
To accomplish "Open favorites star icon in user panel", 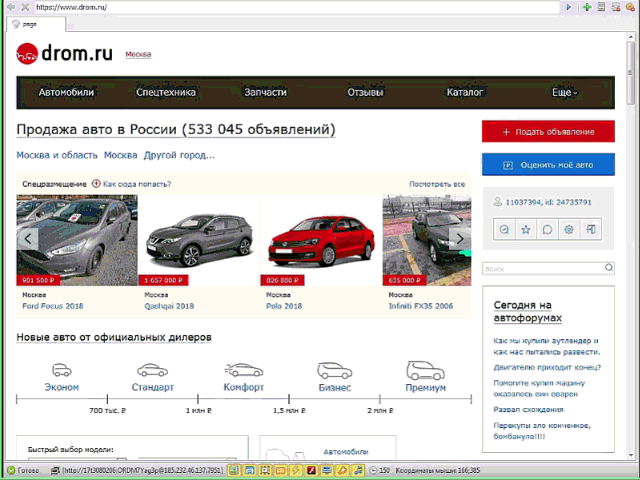I will point(526,229).
